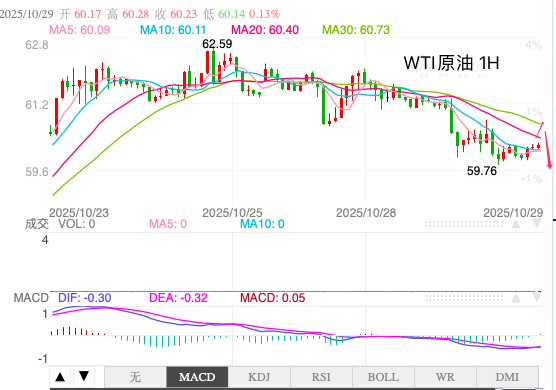Switch to the MACD indicator tab
556x390 pixels.
click(x=197, y=377)
